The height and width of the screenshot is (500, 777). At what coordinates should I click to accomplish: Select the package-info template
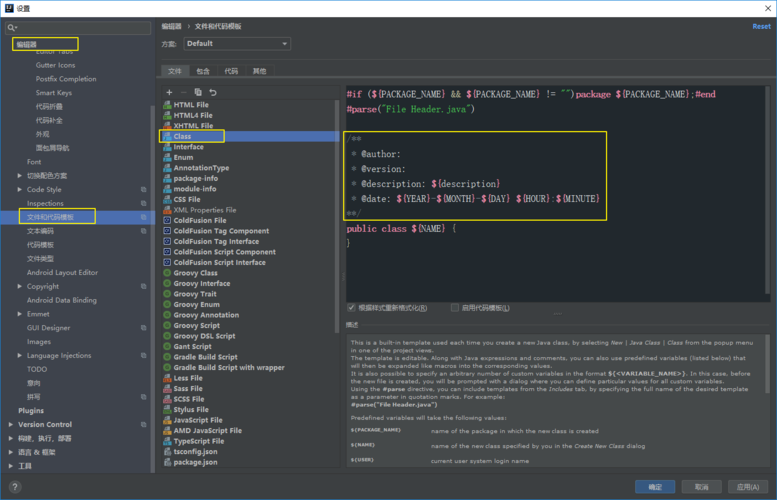(195, 178)
